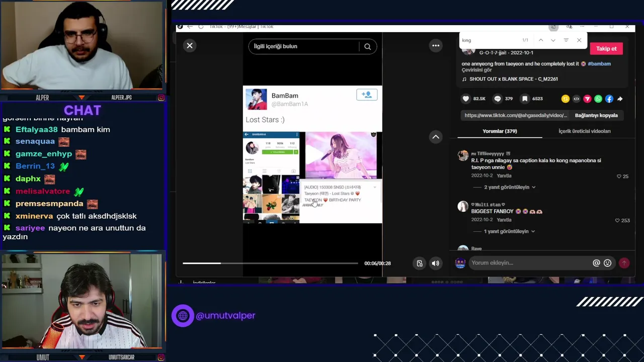Open Tiffiieeyyyyy commenter avatar

463,155
